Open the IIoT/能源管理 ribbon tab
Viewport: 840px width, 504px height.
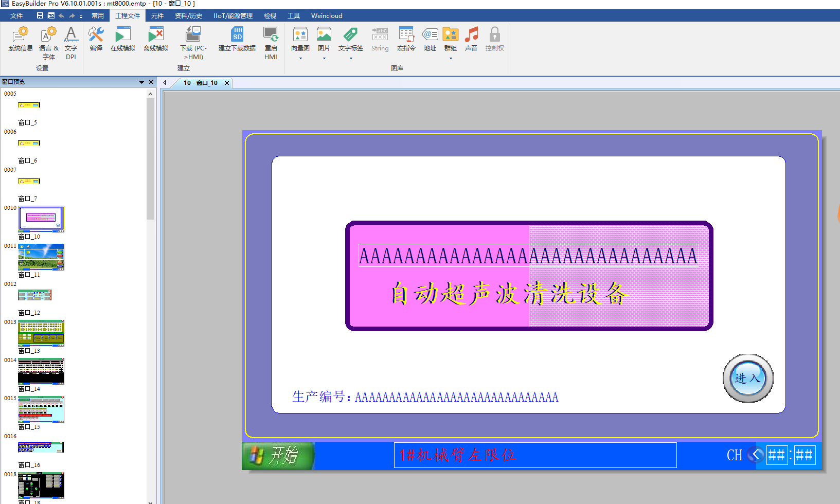click(x=233, y=16)
